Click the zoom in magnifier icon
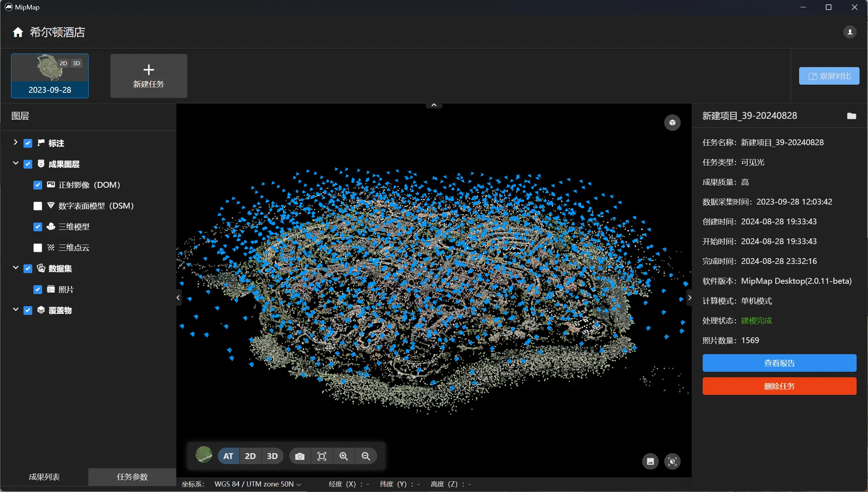 tap(343, 456)
